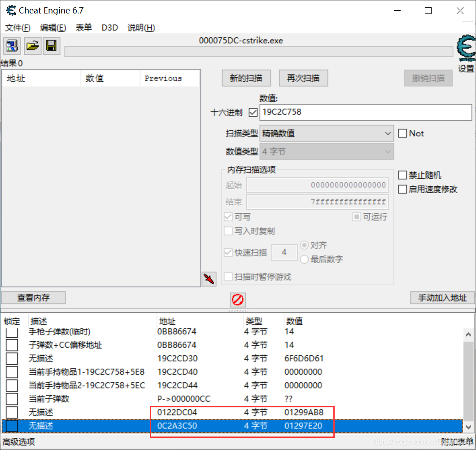Open the 说明(H) menu
The height and width of the screenshot is (450, 476).
(x=141, y=28)
